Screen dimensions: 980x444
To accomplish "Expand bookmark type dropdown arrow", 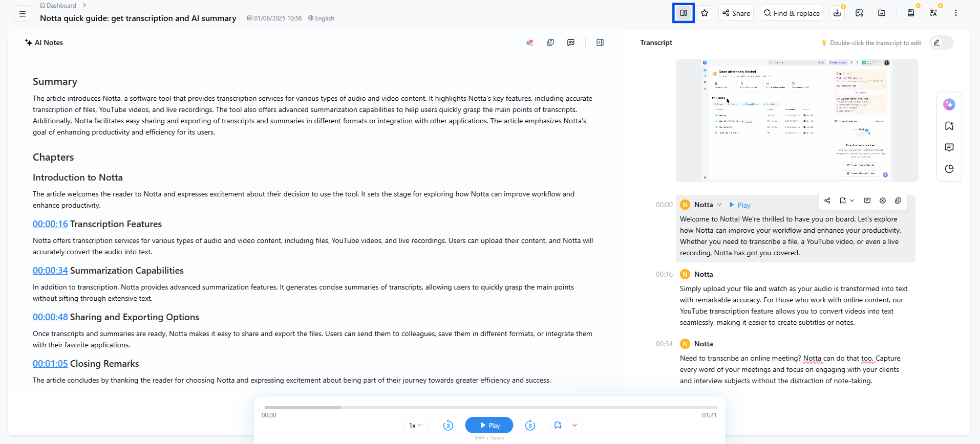I will click(x=852, y=201).
